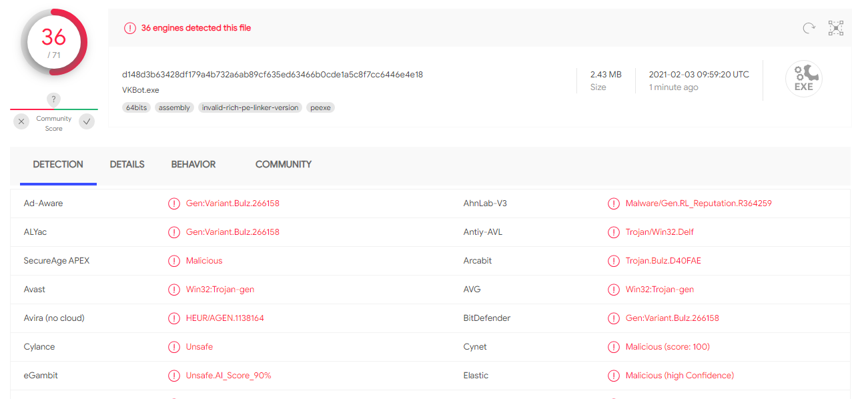
Task: Click the alert icon in eGambit row
Action: (174, 376)
